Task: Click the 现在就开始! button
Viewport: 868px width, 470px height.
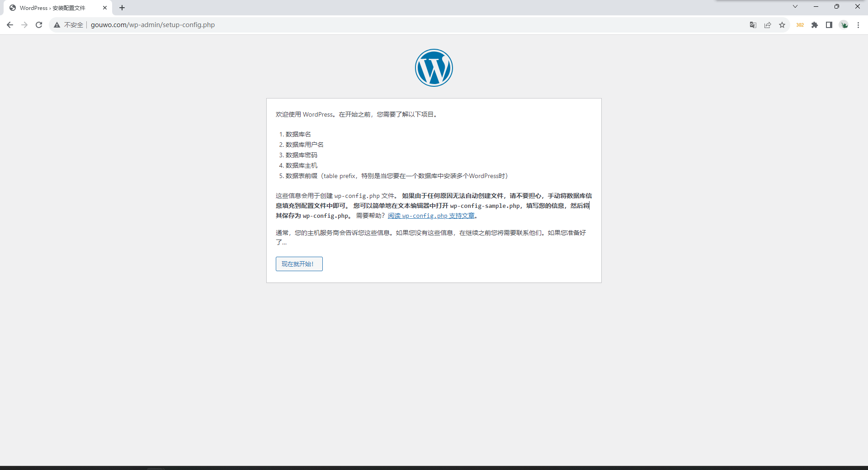Action: [x=299, y=264]
